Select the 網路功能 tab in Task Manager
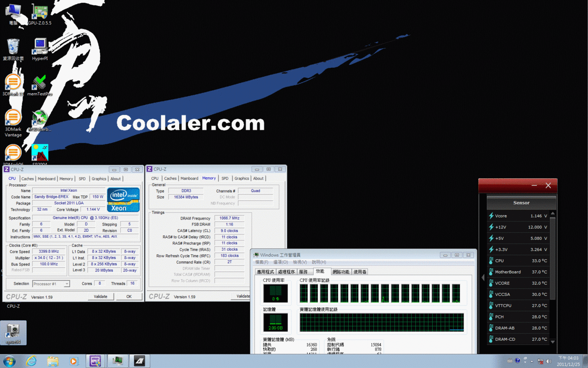The image size is (588, 368). point(341,272)
